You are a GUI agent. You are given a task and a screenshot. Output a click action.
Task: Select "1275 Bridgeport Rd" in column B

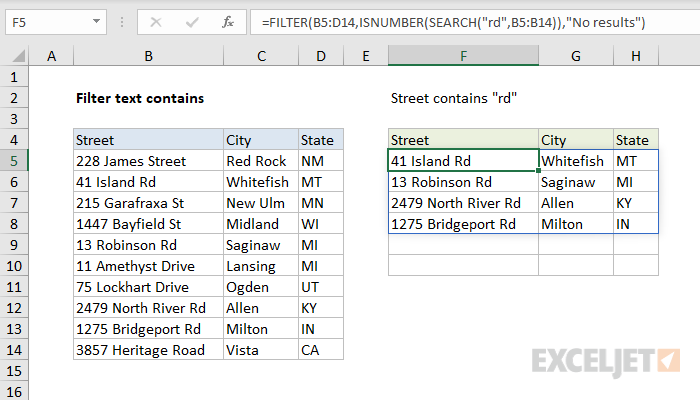[148, 329]
